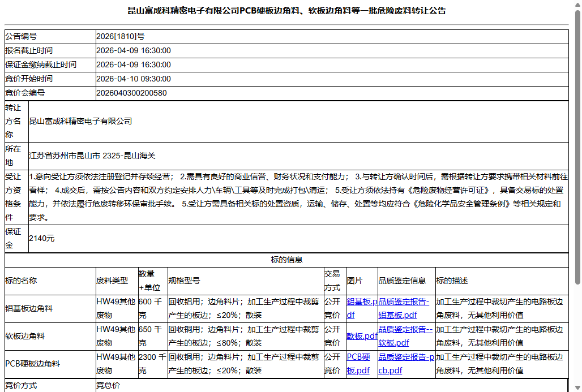Click the scroll-up arrow on the scrollbar
The height and width of the screenshot is (392, 582).
[577, 5]
